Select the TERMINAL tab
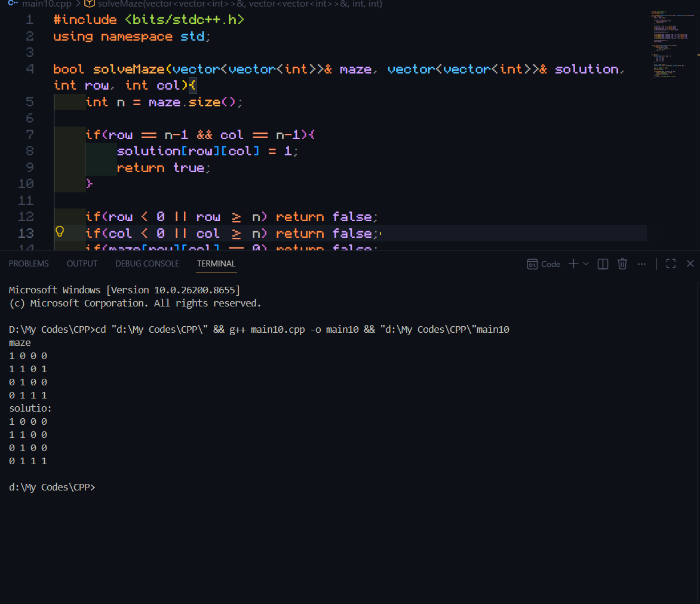The height and width of the screenshot is (604, 700). tap(216, 263)
